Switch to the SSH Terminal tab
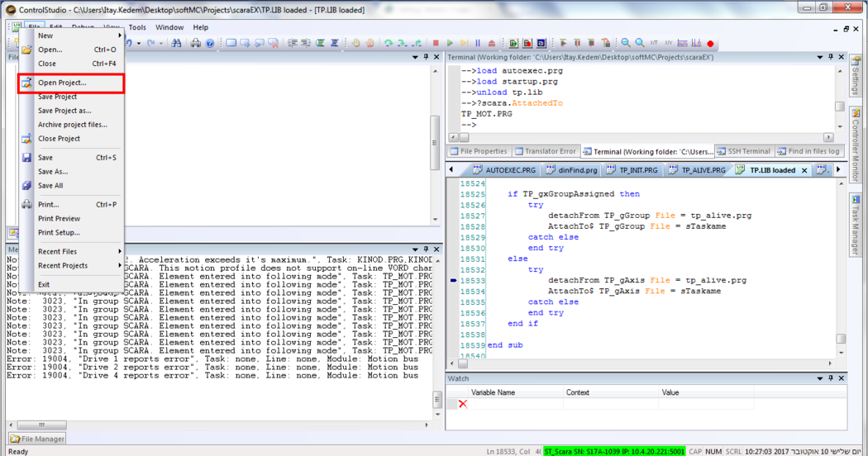Viewport: 868px width, 456px height. coord(742,152)
